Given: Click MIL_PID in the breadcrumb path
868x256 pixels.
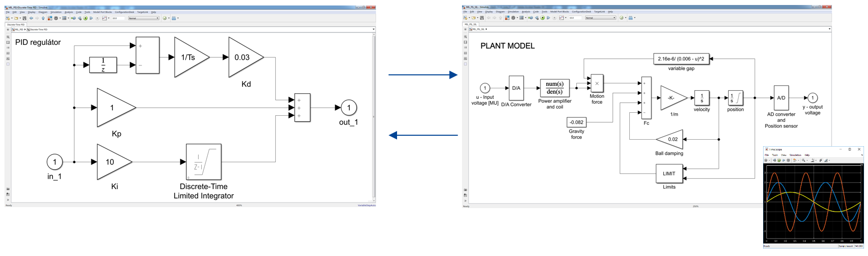Looking at the screenshot, I should 18,29.
